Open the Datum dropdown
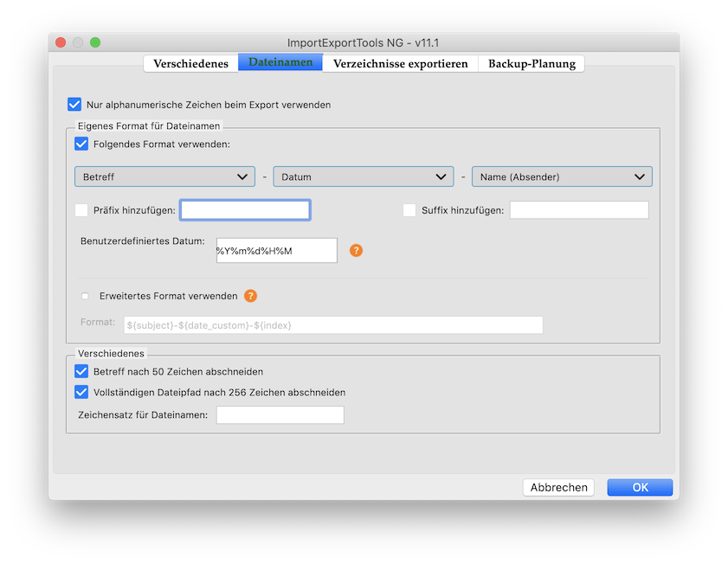728x564 pixels. (x=364, y=176)
